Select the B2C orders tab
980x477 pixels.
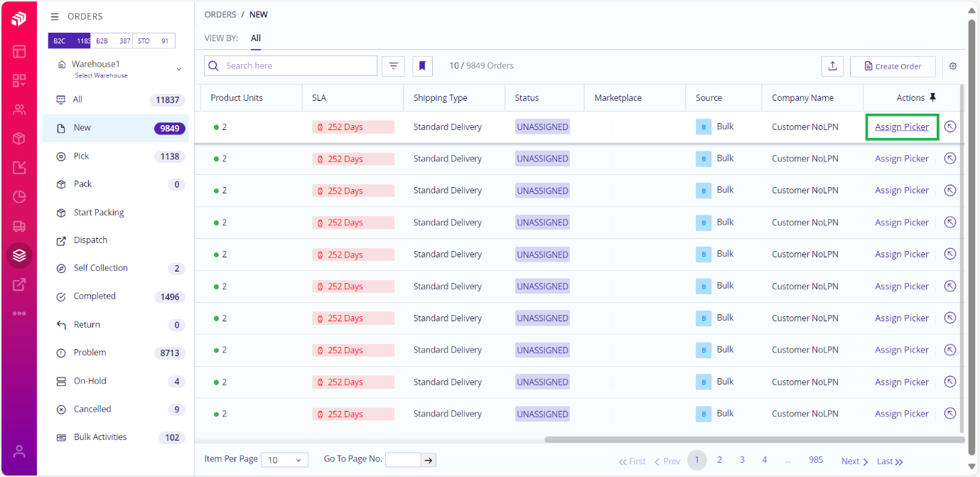click(70, 41)
